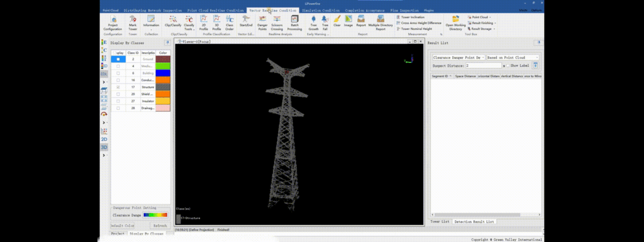Start Tree Growth early warning
Image resolution: width=644 pixels, height=242 pixels.
pos(313,22)
